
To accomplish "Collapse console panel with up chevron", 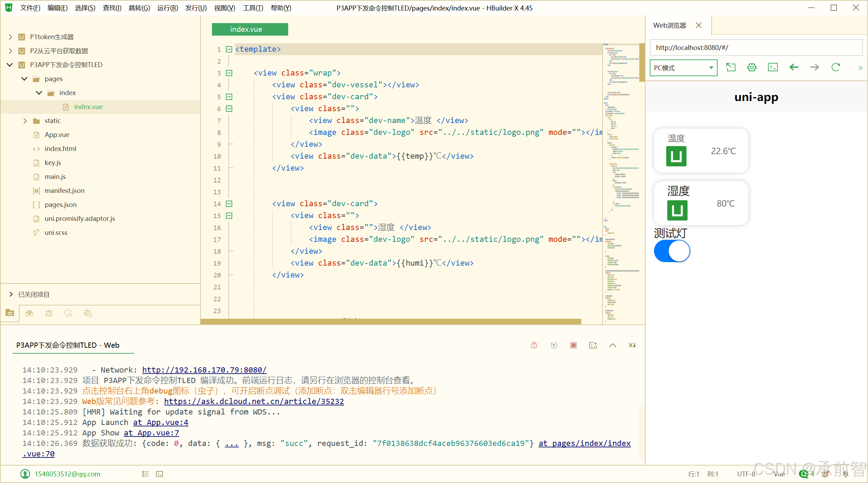I will (613, 345).
